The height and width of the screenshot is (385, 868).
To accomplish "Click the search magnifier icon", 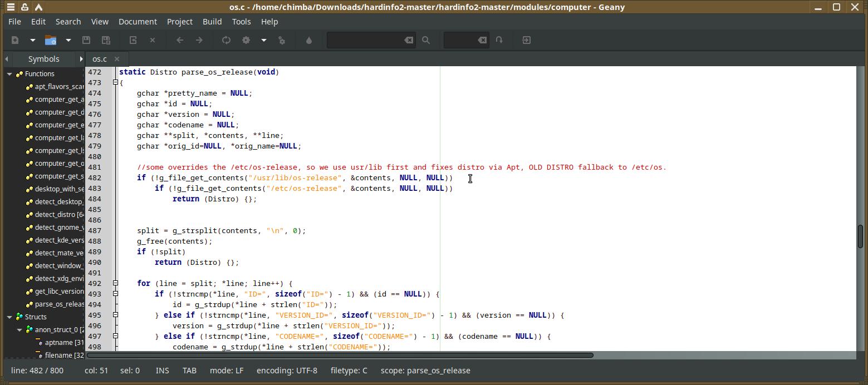I will pos(426,40).
